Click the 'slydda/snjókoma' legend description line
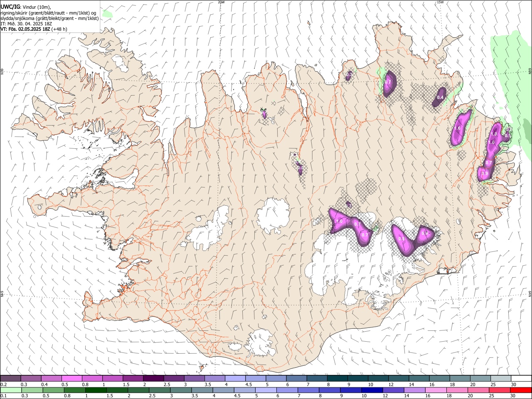Viewport: 532px width, 399px height. (x=49, y=18)
